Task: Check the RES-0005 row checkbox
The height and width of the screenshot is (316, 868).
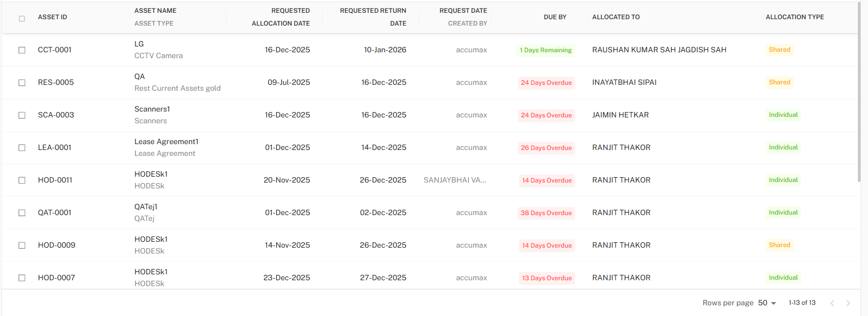Action: pos(22,83)
